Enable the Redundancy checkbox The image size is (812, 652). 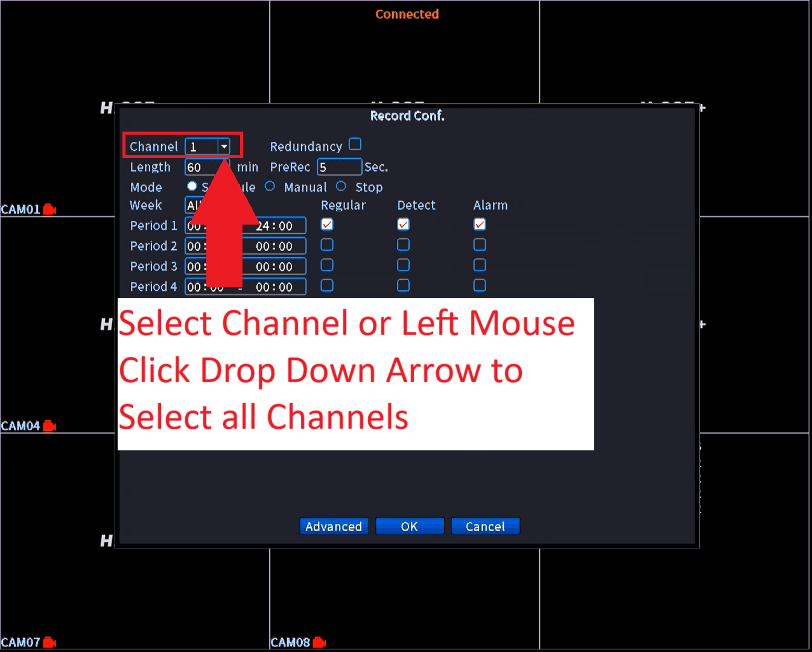pyautogui.click(x=355, y=144)
